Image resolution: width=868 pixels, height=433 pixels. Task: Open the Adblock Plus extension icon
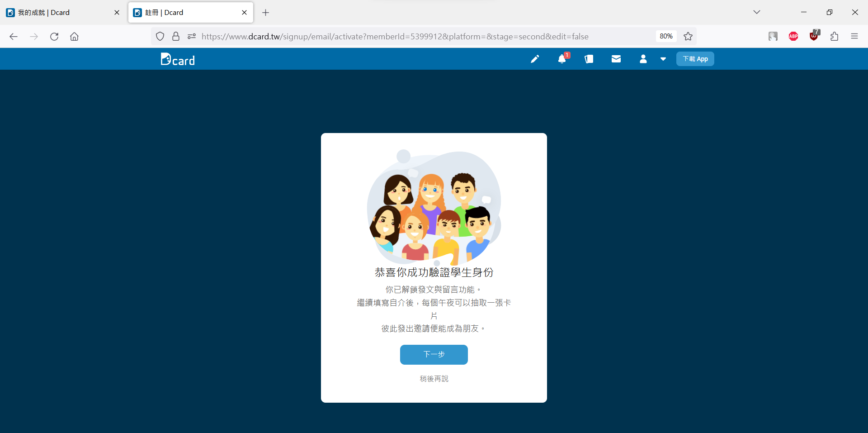coord(793,36)
